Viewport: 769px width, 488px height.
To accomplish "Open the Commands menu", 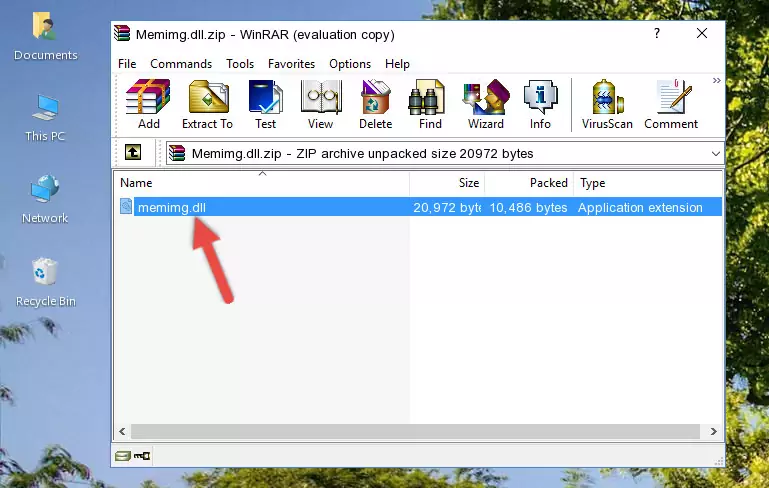I will coord(181,64).
